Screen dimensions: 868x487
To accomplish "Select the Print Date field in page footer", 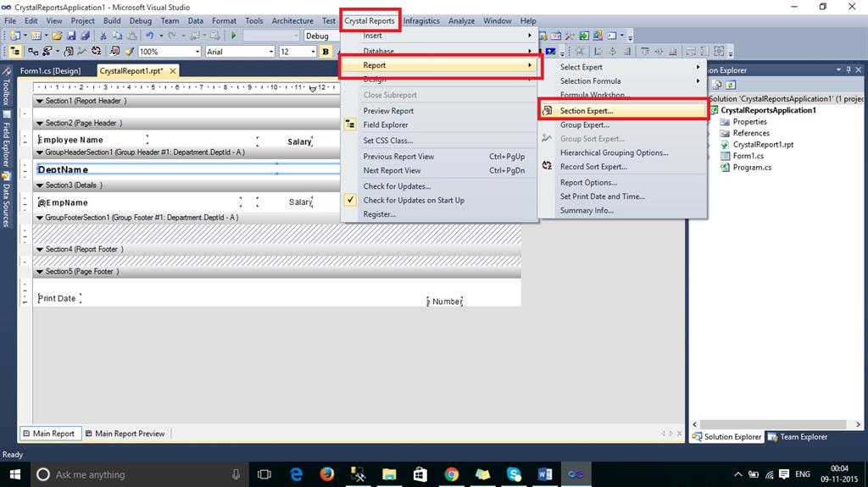I will click(59, 298).
